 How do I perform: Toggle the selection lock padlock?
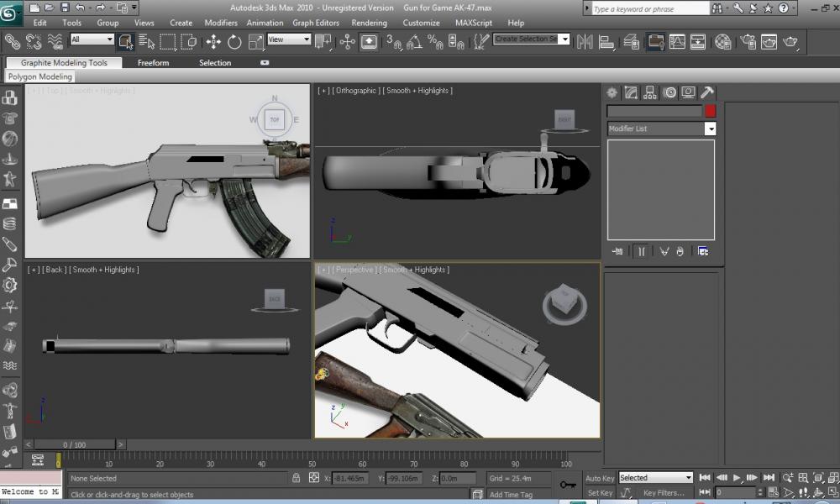[296, 478]
